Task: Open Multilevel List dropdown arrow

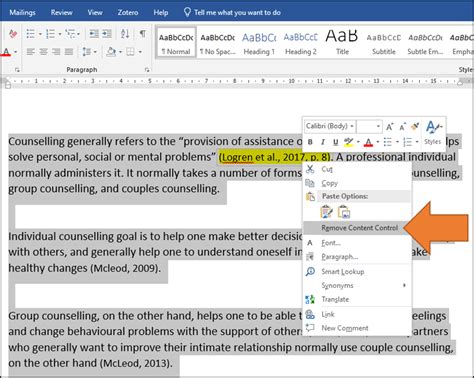Action: (x=78, y=34)
